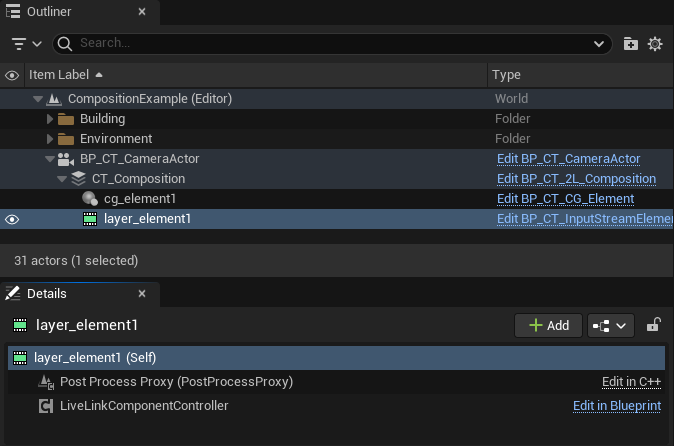
Task: Collapse the BP_CT_CameraActor node
Action: tap(48, 159)
